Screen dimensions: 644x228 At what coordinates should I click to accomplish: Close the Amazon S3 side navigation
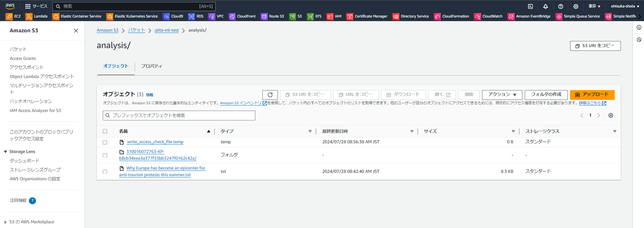tap(76, 31)
